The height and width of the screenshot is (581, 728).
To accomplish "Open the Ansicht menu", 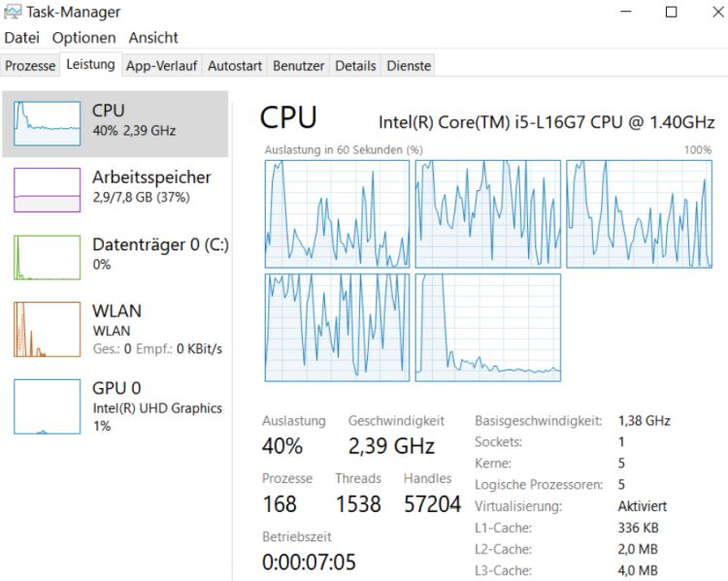I will pyautogui.click(x=153, y=38).
